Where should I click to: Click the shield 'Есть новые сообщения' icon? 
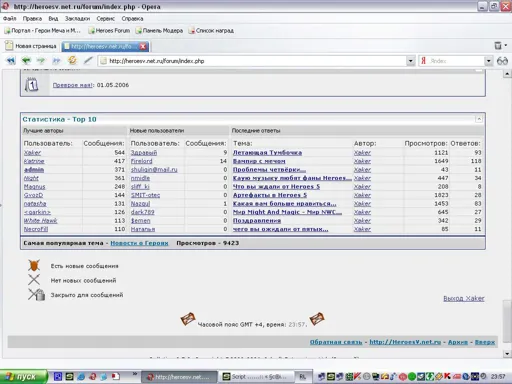(x=34, y=266)
